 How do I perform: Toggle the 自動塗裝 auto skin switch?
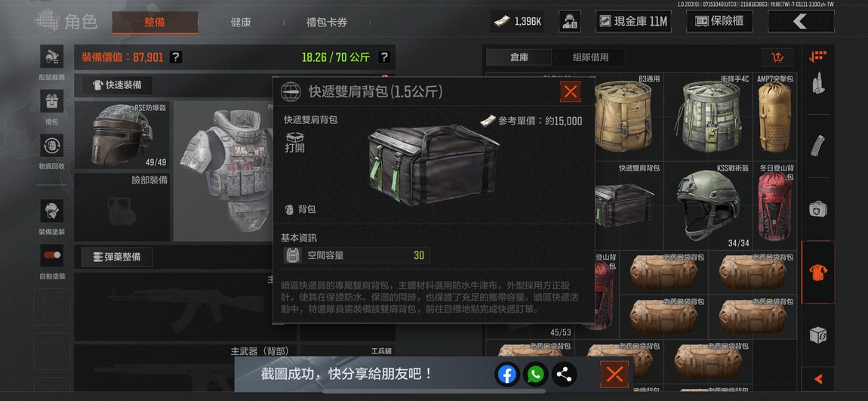pos(51,255)
